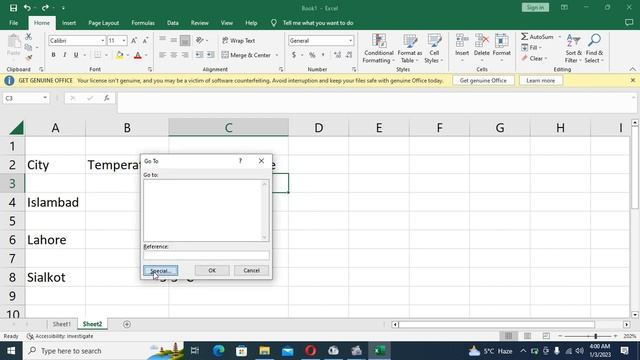Open Cell Styles gallery

[x=434, y=49]
